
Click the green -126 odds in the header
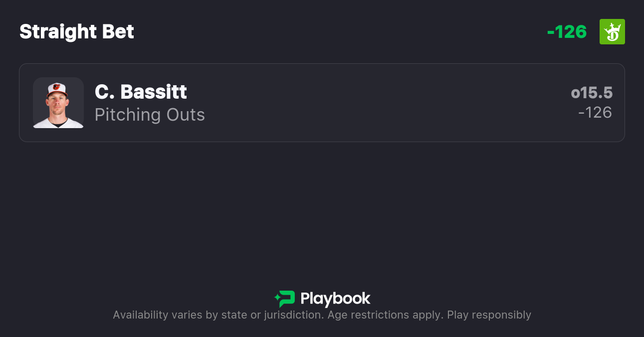567,31
